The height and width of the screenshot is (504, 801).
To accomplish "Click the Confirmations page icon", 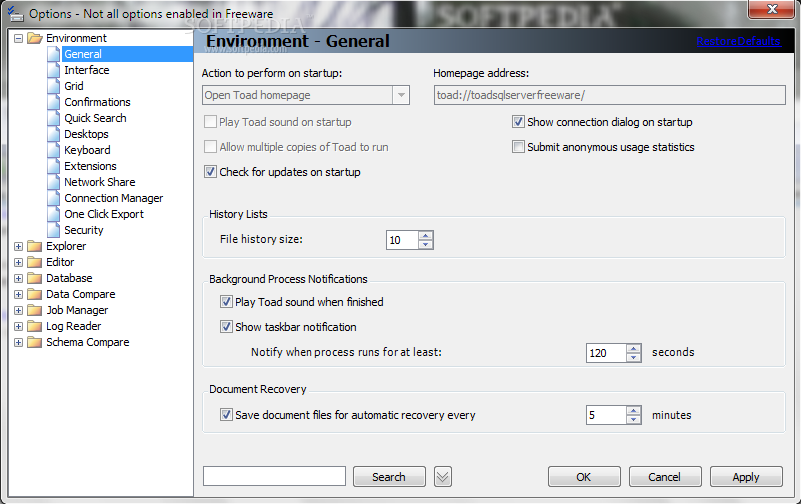I will coord(54,102).
